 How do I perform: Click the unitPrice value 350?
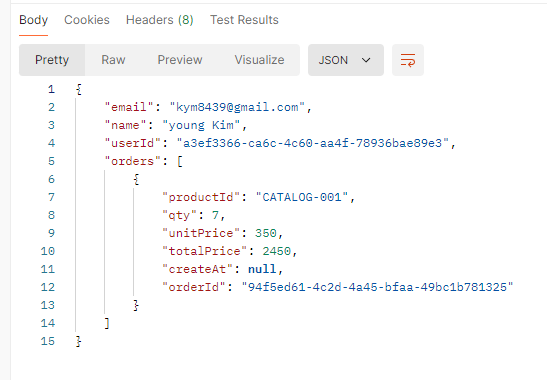tap(266, 233)
